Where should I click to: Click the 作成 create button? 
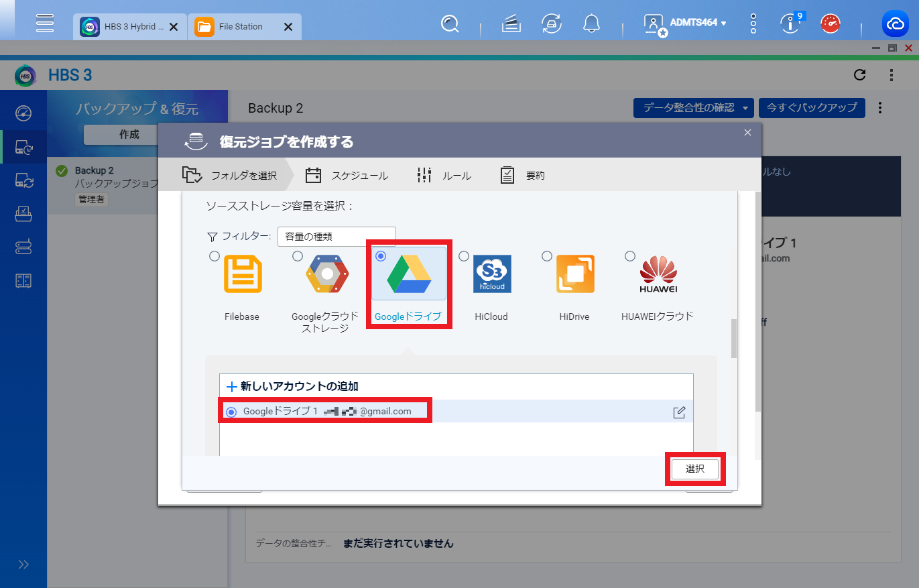tap(129, 134)
